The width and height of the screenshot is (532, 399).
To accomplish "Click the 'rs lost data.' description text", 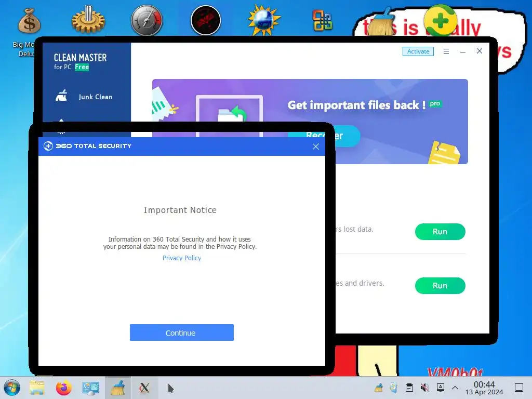I will (x=354, y=229).
